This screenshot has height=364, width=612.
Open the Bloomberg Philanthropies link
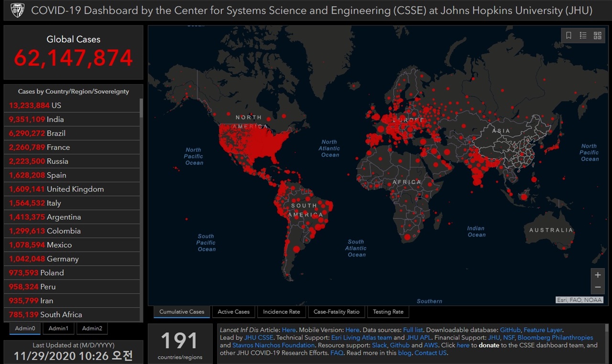[x=555, y=338]
